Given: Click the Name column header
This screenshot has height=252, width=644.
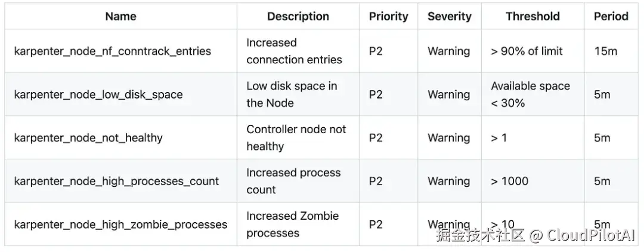Looking at the screenshot, I should 120,17.
